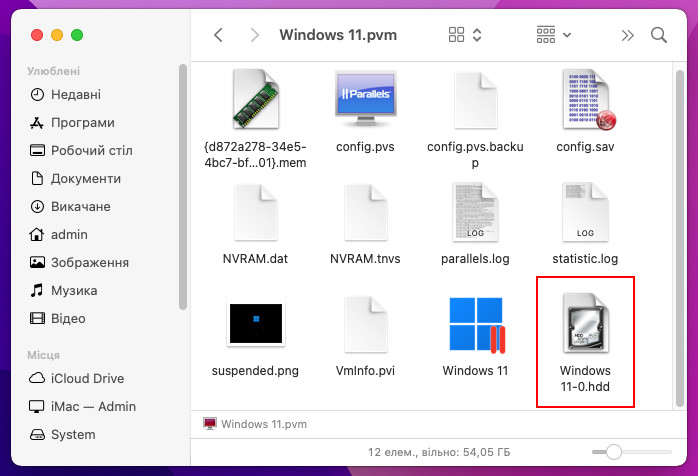Go back with the left chevron
698x476 pixels.
tap(218, 35)
